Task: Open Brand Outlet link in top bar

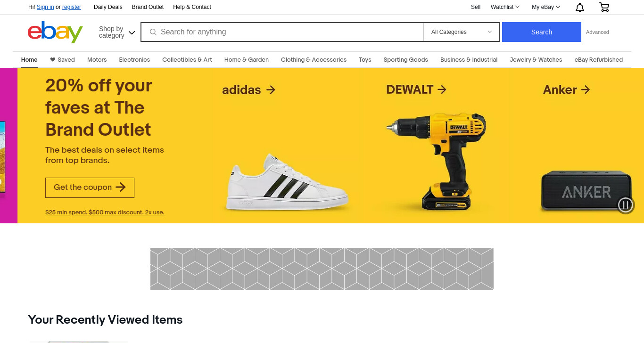Action: point(148,7)
